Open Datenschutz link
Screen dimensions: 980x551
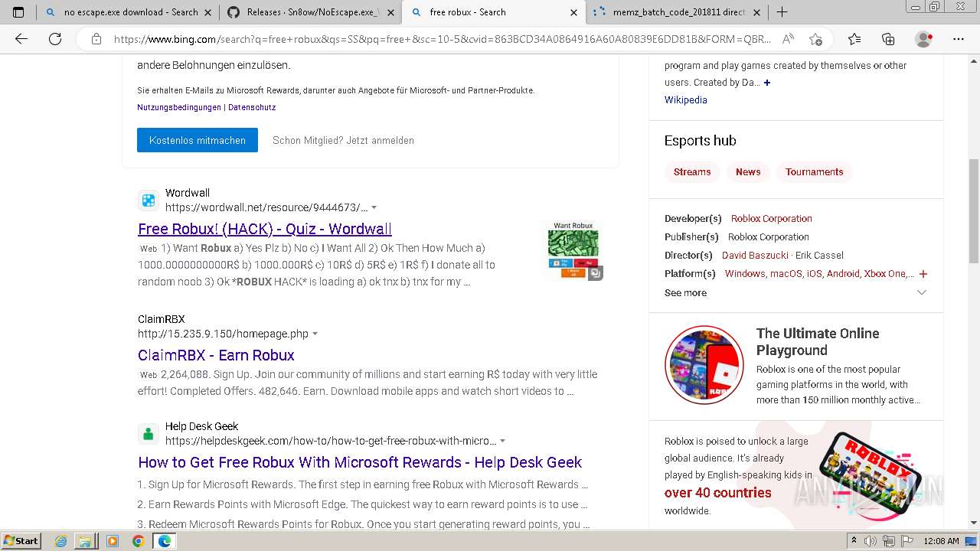pos(252,107)
